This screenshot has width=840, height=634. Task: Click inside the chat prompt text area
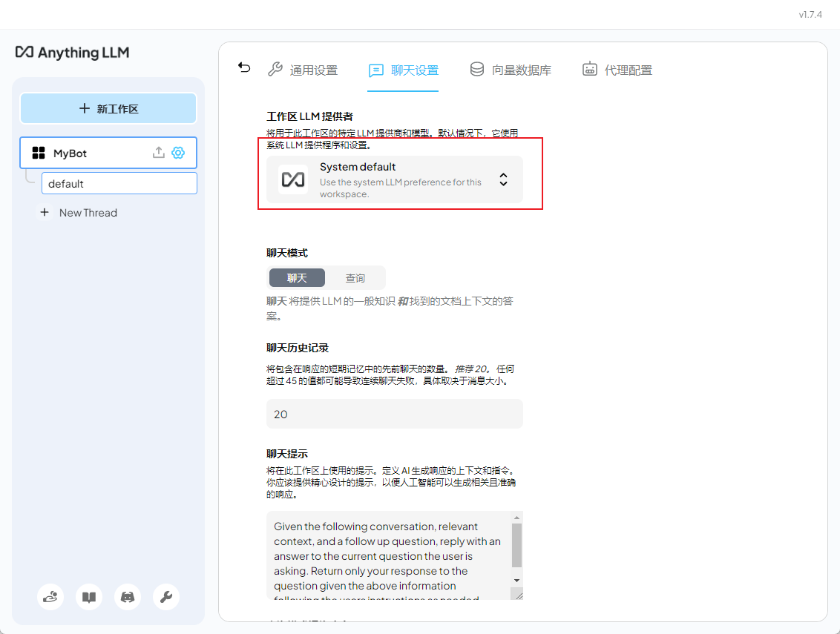[389, 555]
